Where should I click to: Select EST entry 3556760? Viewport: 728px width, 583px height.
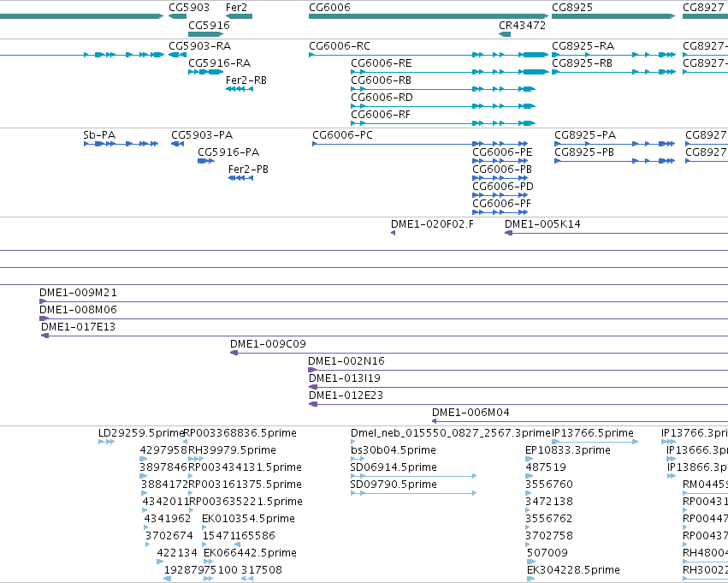pos(549,485)
